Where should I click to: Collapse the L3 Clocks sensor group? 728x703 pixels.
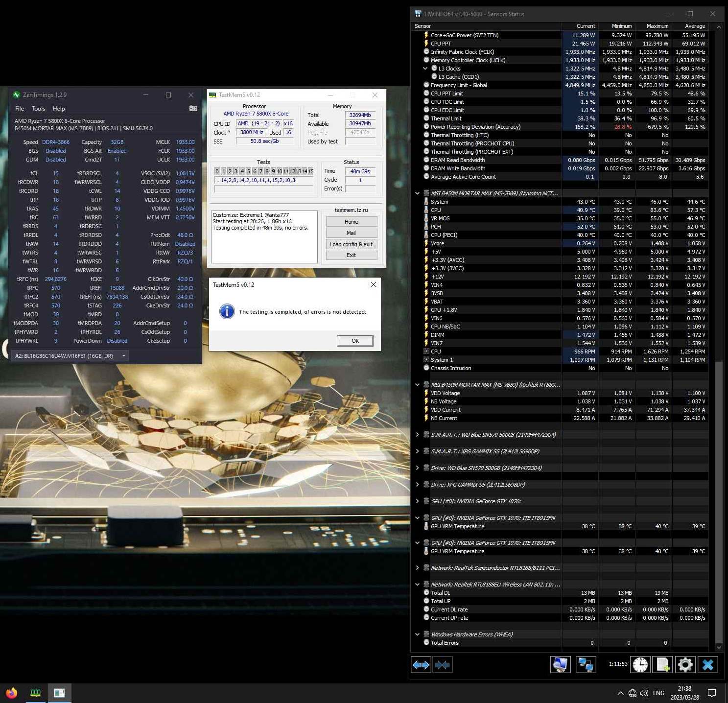coord(425,69)
